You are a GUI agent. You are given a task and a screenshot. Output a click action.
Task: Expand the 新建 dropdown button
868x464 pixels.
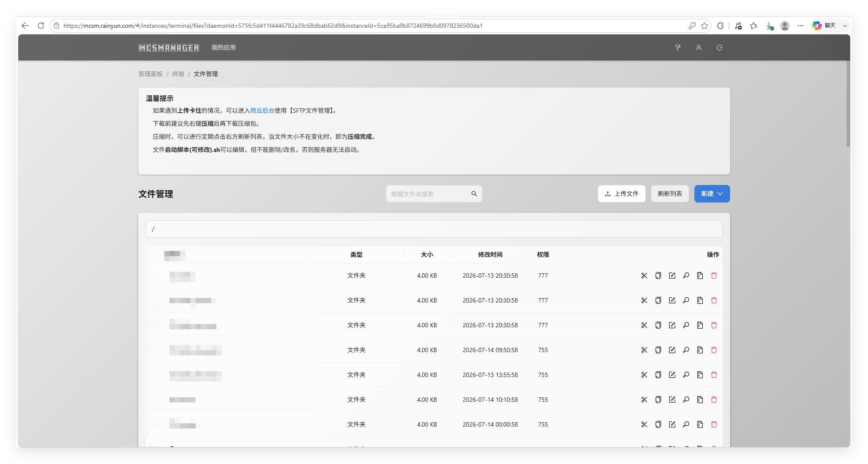712,194
